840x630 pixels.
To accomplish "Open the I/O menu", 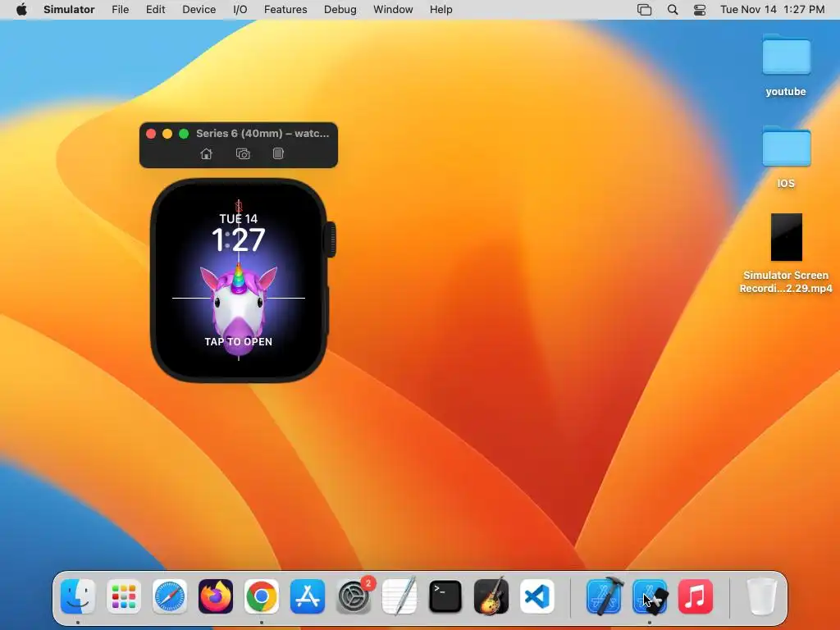I will pyautogui.click(x=240, y=10).
